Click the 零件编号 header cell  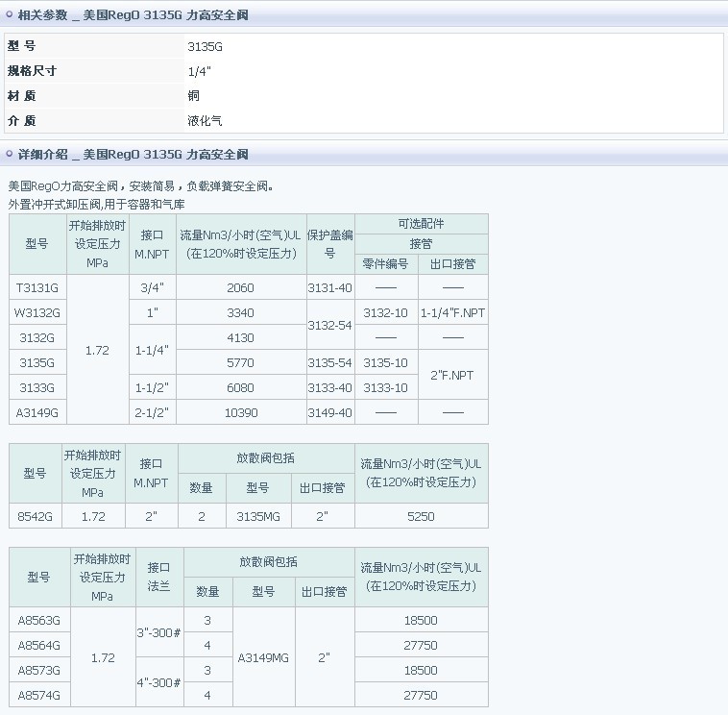[386, 264]
